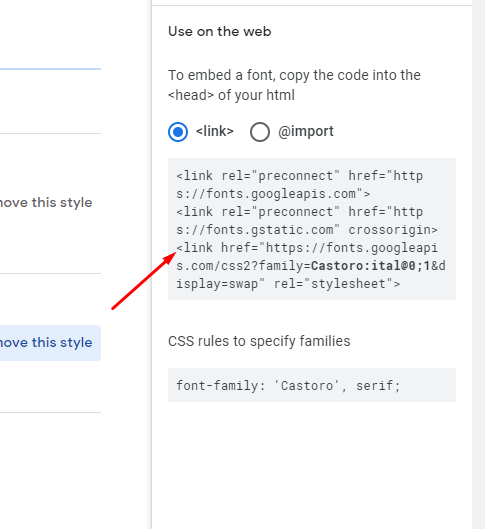Click the fonts.gstatic.com crossorigin code line

(x=307, y=230)
